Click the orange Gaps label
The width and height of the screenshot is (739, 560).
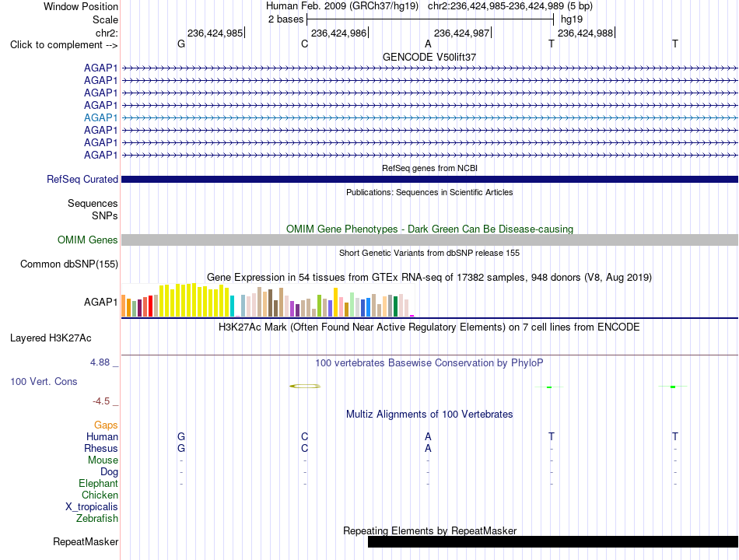point(106,425)
